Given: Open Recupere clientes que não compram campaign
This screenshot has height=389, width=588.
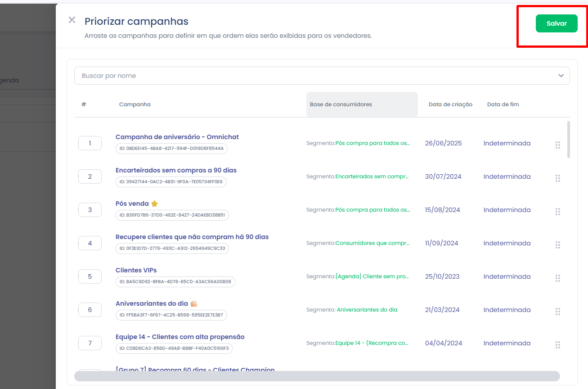Looking at the screenshot, I should [192, 237].
